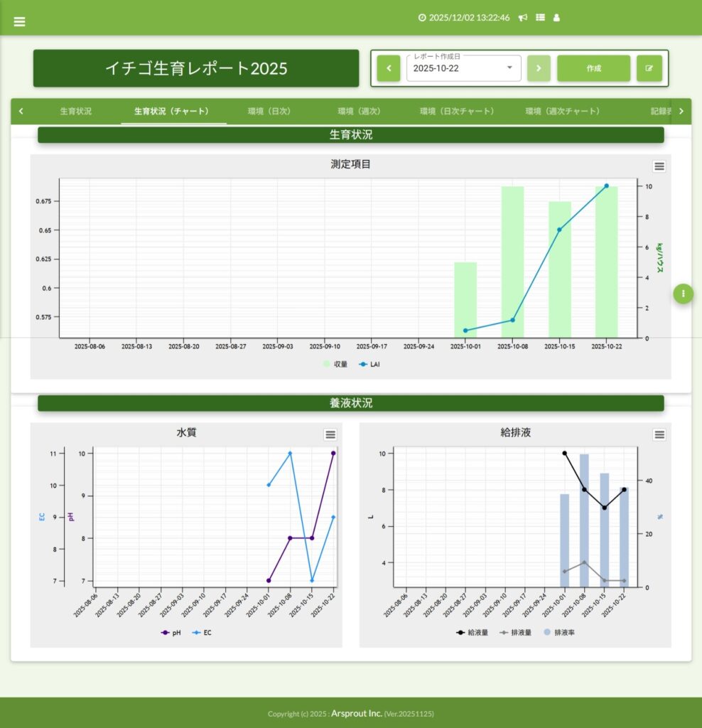Click the floating three-dot options button

coord(683,293)
